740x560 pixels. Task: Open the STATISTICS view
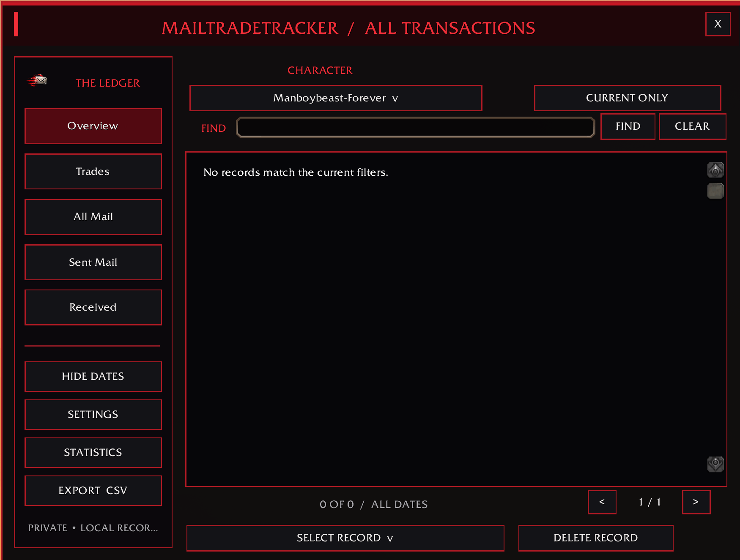point(93,452)
